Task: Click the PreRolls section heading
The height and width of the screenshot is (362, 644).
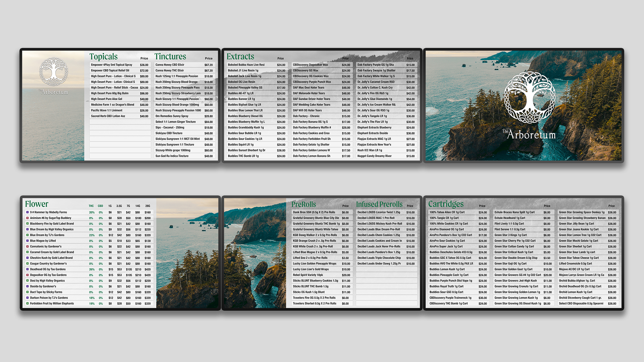Action: tap(304, 204)
